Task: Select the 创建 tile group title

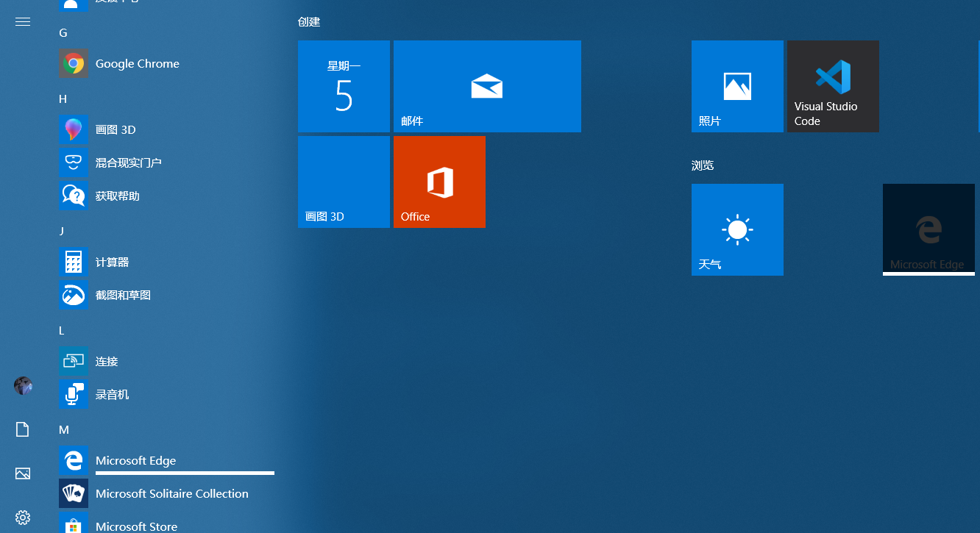Action: [309, 22]
